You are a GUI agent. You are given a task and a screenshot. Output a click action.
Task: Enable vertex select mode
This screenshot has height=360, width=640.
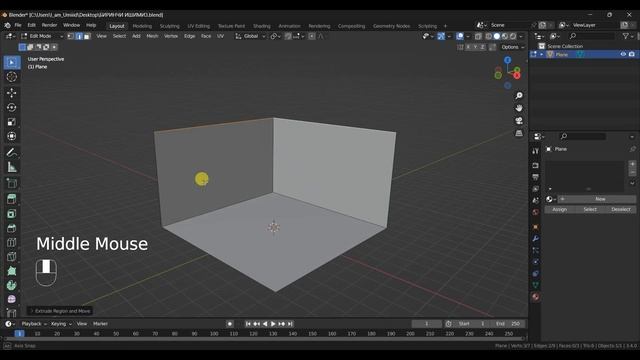click(x=71, y=36)
